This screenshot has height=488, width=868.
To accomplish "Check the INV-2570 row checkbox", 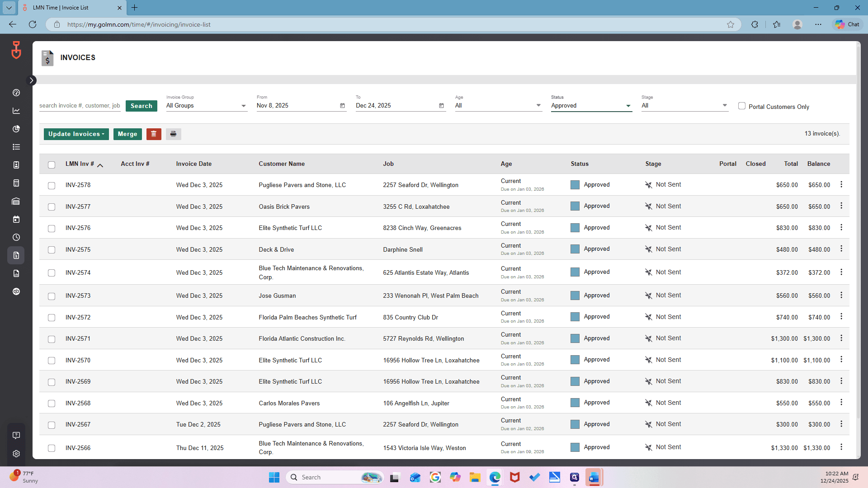I will (x=52, y=361).
